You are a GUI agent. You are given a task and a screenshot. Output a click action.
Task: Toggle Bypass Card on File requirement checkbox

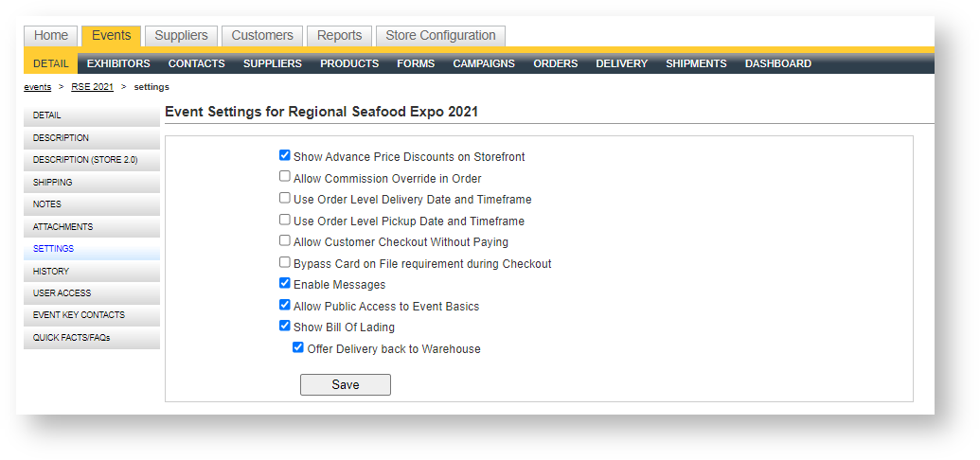tap(285, 263)
